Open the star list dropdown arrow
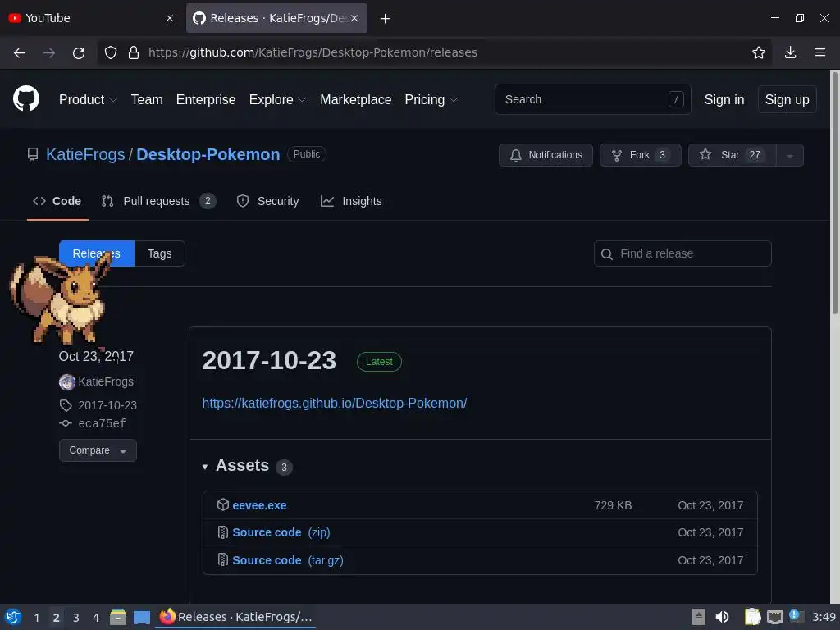The image size is (840, 630). coord(790,155)
